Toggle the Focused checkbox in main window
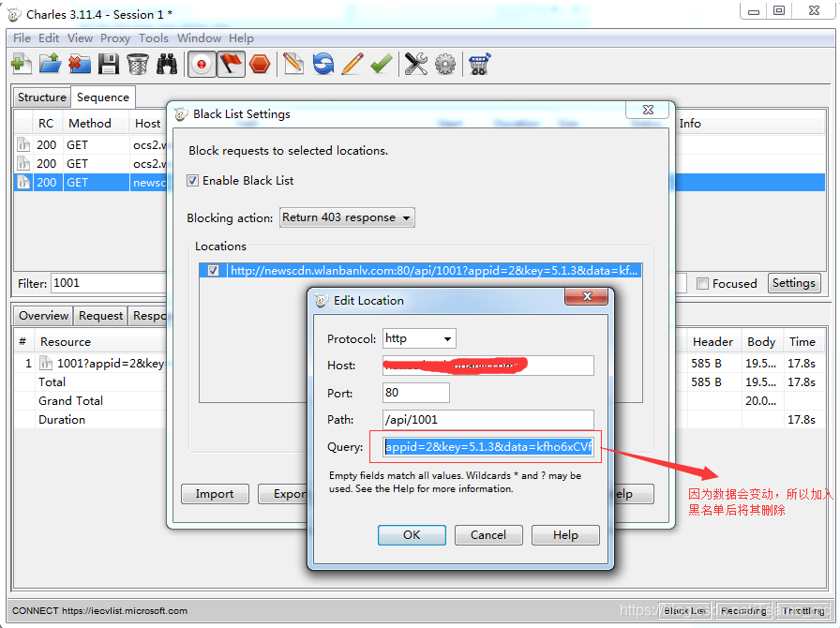Screen dimensions: 840x628 [x=702, y=283]
